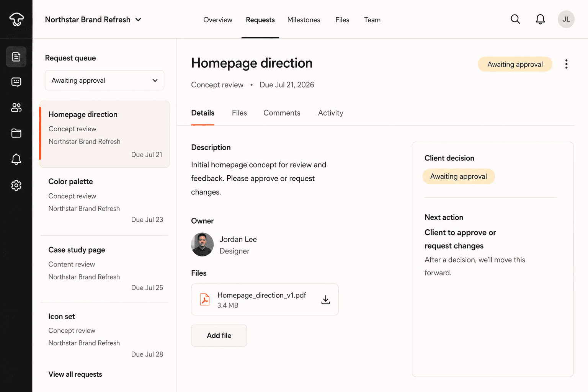Select the Requests tab
Screen dimensions: 588x392
260,20
